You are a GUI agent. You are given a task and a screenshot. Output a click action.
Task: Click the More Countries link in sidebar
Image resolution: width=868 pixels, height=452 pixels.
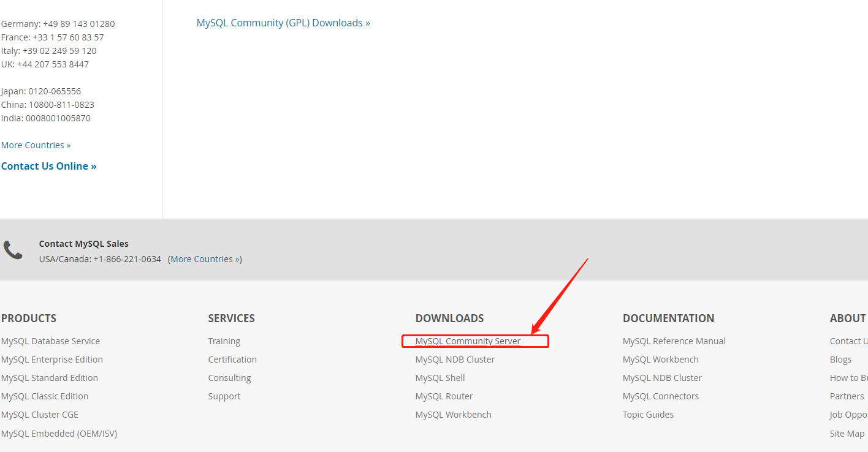click(x=36, y=145)
